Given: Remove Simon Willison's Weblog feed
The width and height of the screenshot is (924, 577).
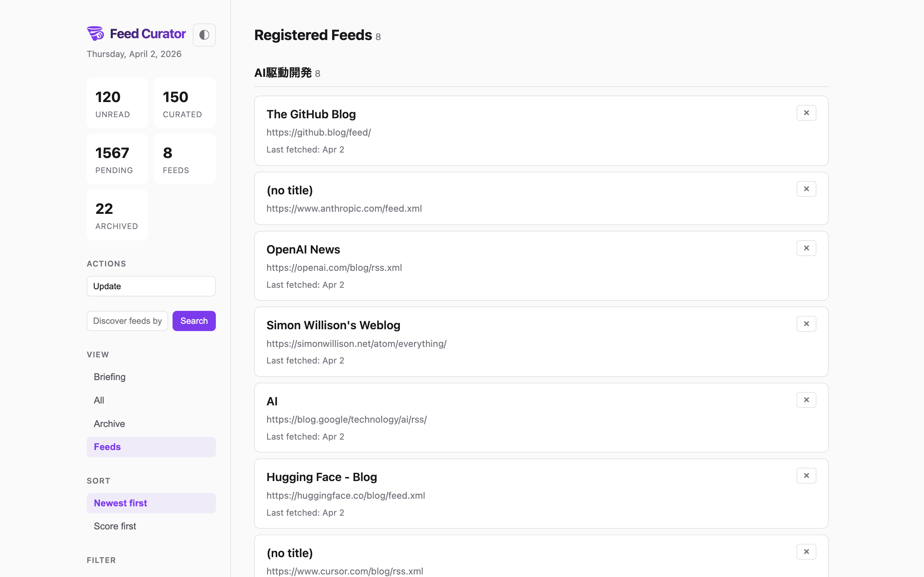Looking at the screenshot, I should click(806, 323).
